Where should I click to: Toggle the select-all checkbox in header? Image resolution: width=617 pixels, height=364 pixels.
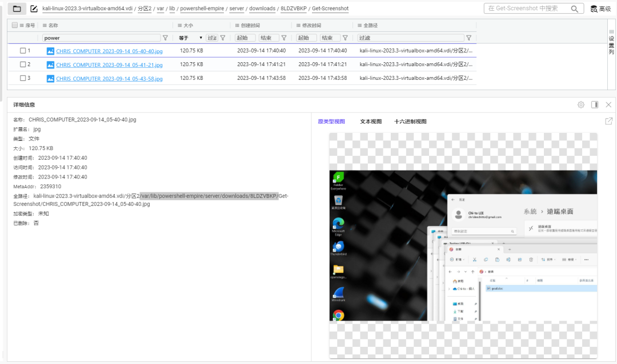pos(14,25)
